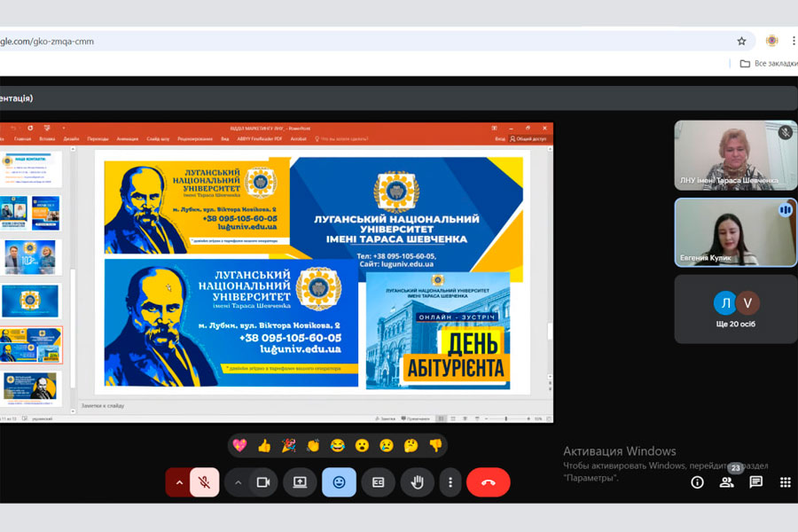The width and height of the screenshot is (798, 532).
Task: Send thumbs up reaction
Action: tap(264, 445)
